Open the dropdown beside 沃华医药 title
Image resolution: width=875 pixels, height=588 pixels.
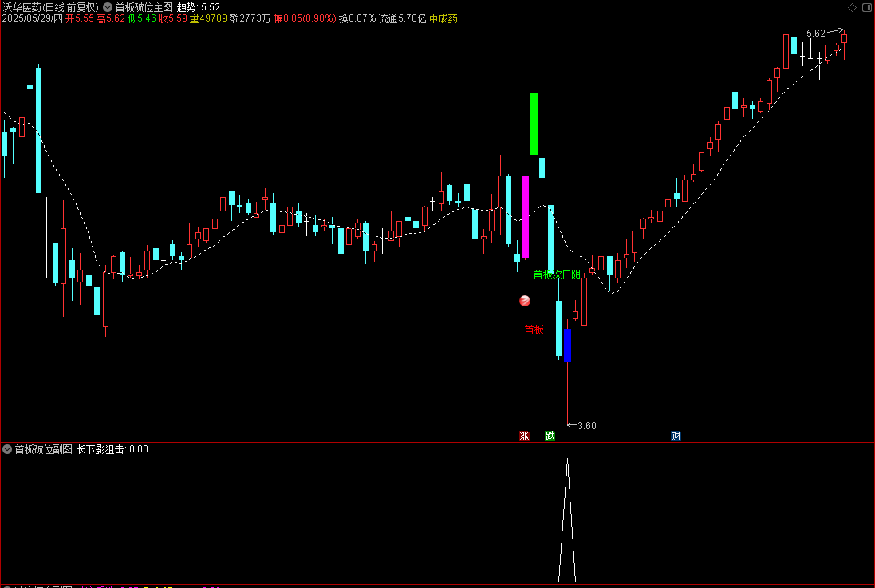click(x=108, y=7)
